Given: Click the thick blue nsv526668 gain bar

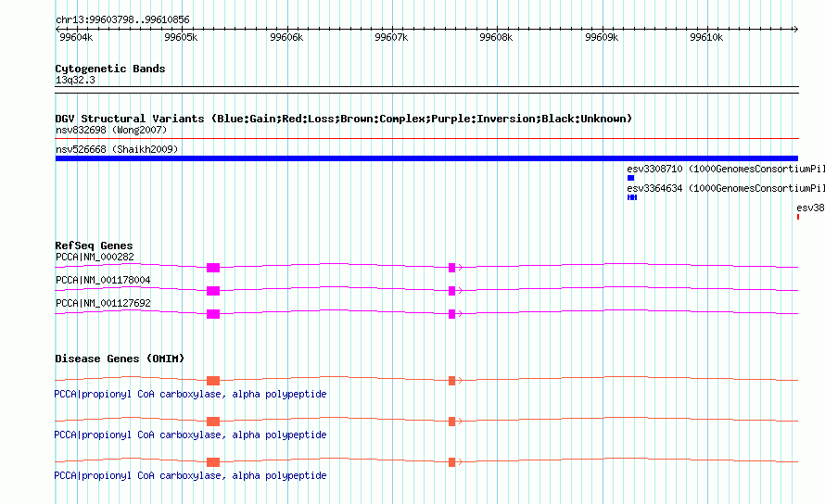Looking at the screenshot, I should pos(426,158).
